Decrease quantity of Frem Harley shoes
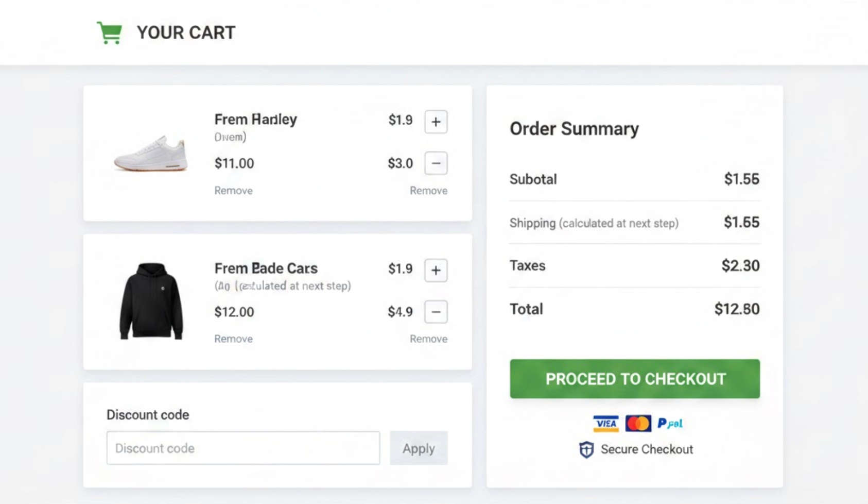This screenshot has height=504, width=868. click(x=436, y=163)
